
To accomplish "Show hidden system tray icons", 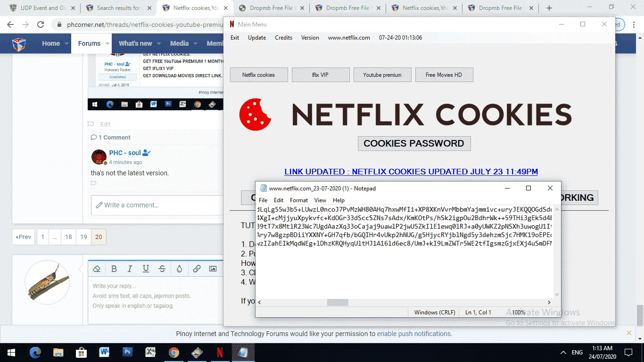I will point(563,352).
